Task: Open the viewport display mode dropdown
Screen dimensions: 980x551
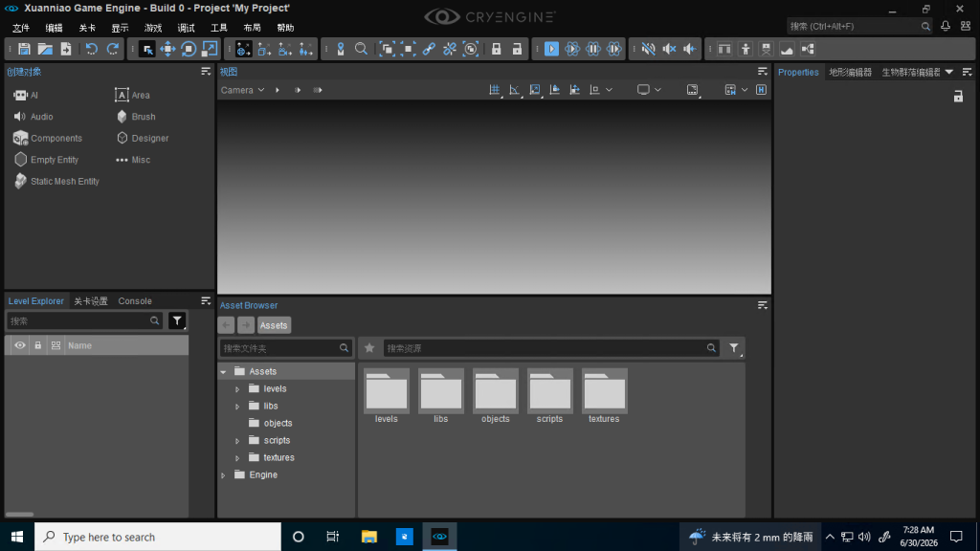Action: pos(649,90)
